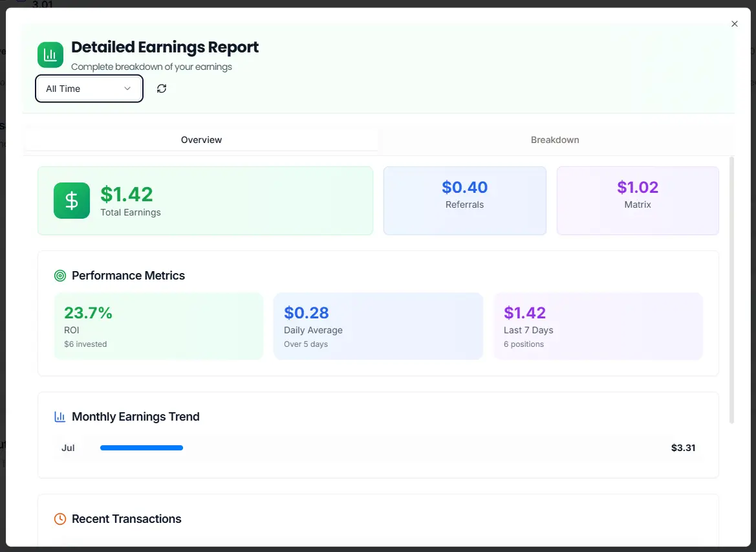Switch to the Overview tab
This screenshot has height=552, width=756.
pos(202,140)
